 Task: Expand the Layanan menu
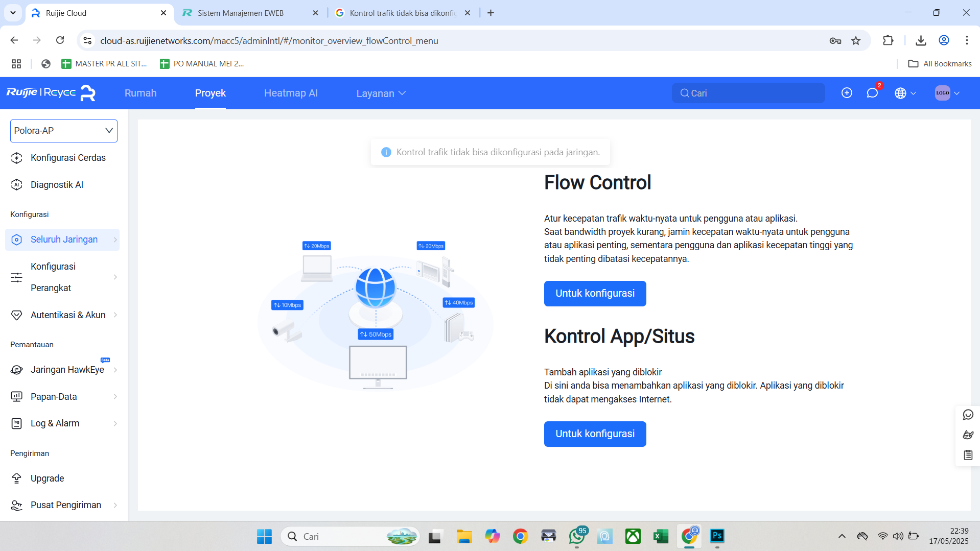381,93
